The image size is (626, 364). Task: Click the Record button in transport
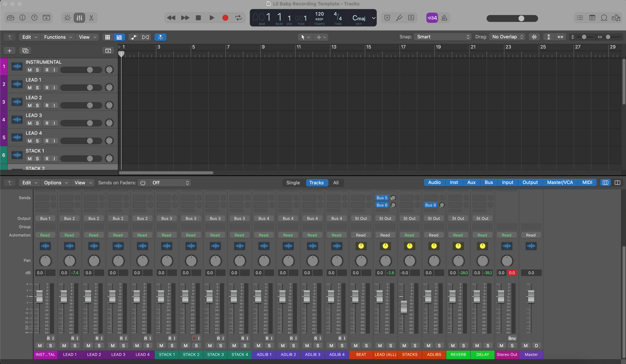(x=225, y=18)
